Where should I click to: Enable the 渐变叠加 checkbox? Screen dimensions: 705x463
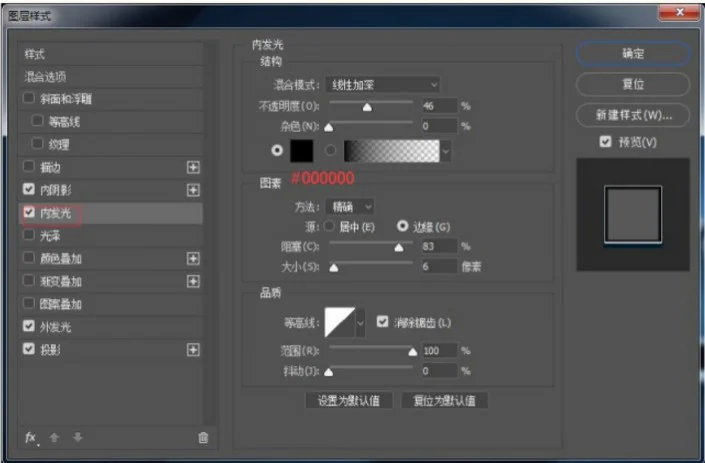[x=29, y=280]
